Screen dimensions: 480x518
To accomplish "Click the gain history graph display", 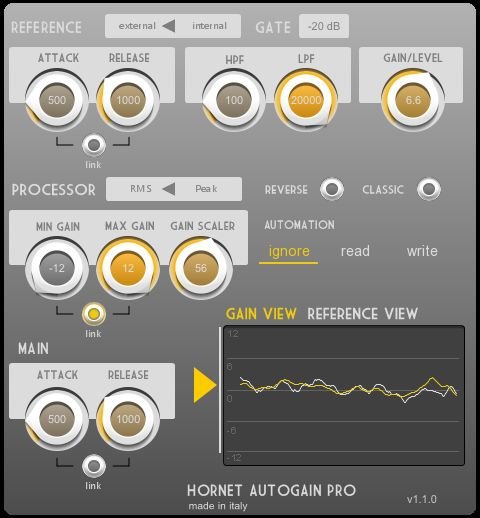I will coord(344,395).
